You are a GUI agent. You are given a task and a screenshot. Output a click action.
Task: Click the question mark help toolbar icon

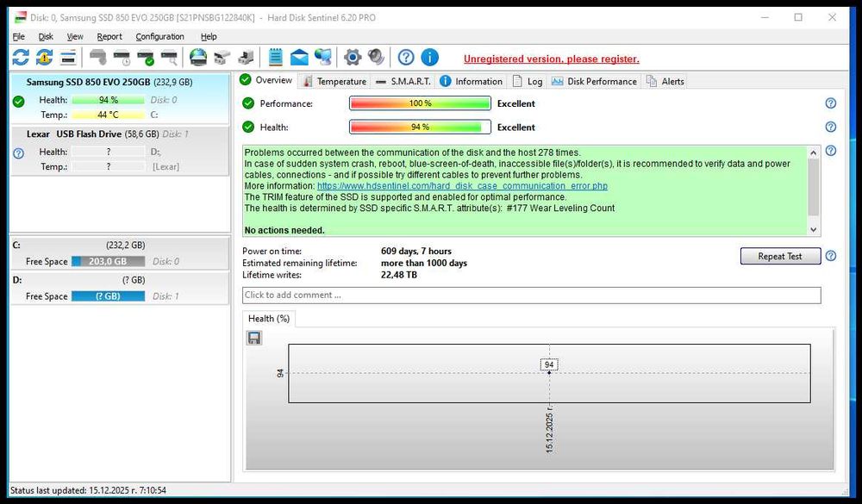click(406, 57)
